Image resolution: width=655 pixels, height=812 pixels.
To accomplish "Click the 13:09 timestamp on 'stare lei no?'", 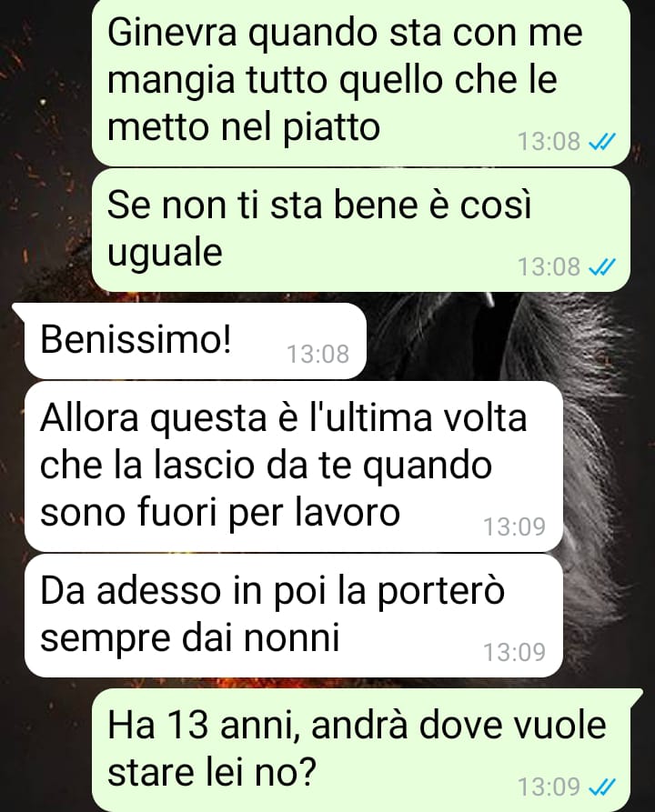I will coord(549,787).
